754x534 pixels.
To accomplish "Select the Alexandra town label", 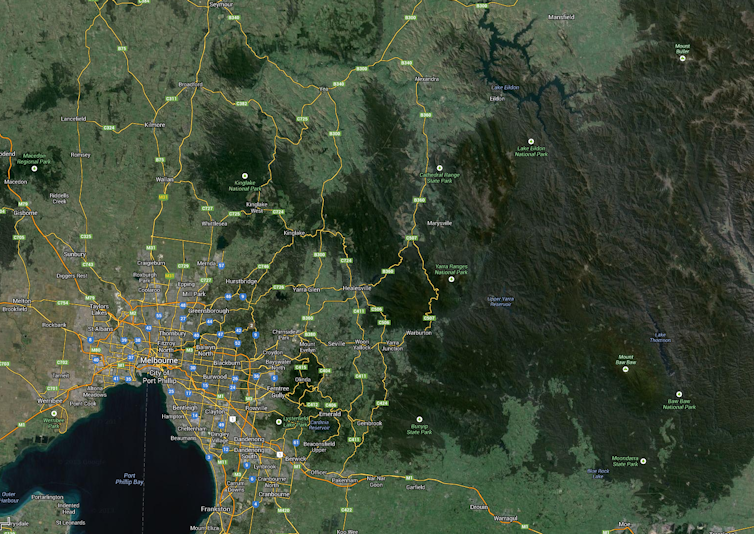I will pyautogui.click(x=427, y=79).
